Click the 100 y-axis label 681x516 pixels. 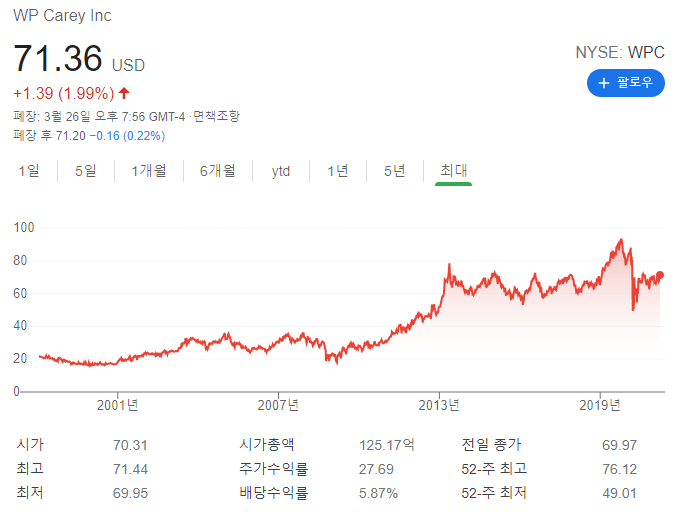(x=24, y=228)
